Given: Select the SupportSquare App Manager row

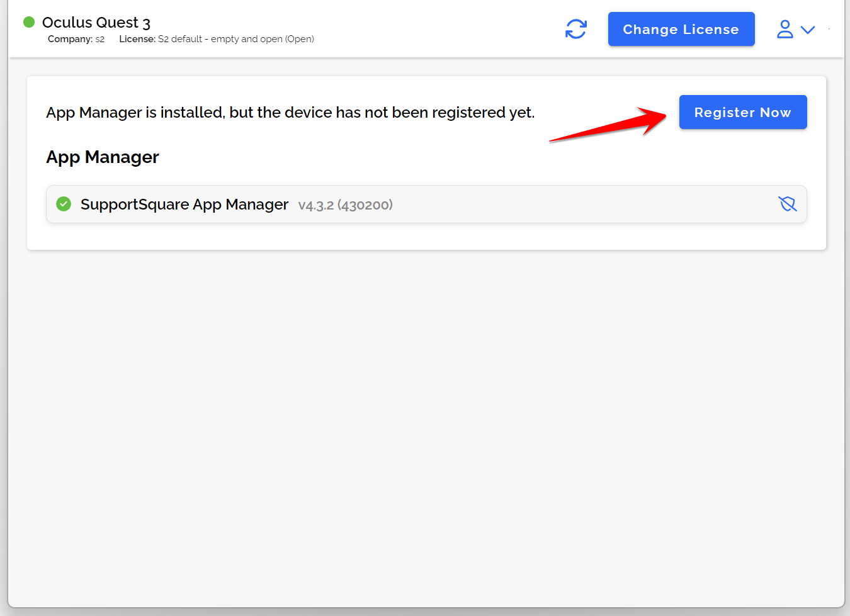Looking at the screenshot, I should pyautogui.click(x=426, y=204).
